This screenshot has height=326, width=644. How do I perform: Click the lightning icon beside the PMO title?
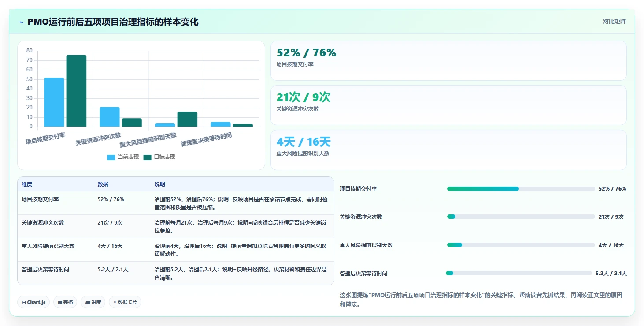(x=21, y=22)
